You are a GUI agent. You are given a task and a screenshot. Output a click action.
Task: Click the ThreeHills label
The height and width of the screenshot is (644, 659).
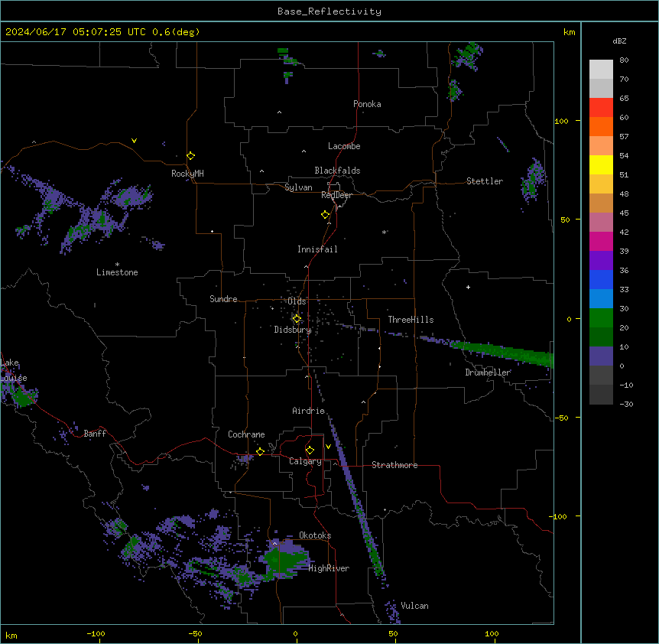pos(411,320)
